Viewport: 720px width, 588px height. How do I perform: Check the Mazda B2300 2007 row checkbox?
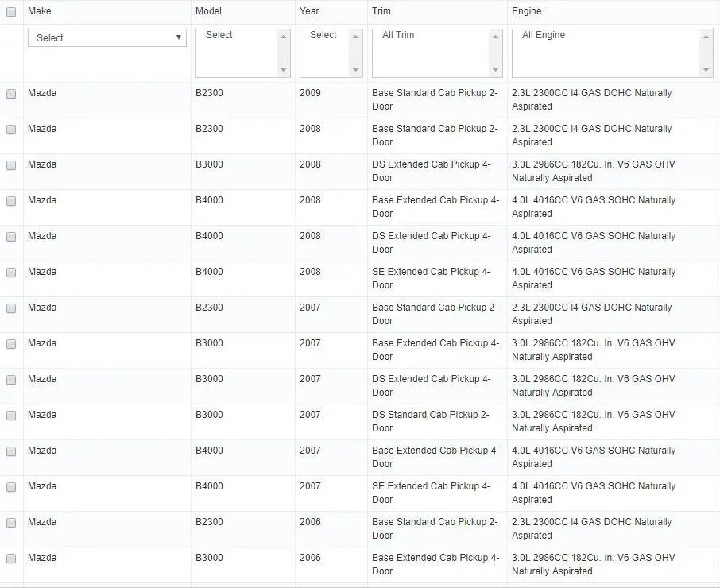(x=11, y=308)
